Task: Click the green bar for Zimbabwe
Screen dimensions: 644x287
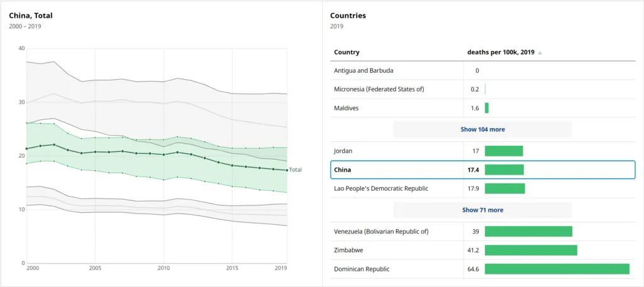Action: coord(531,250)
